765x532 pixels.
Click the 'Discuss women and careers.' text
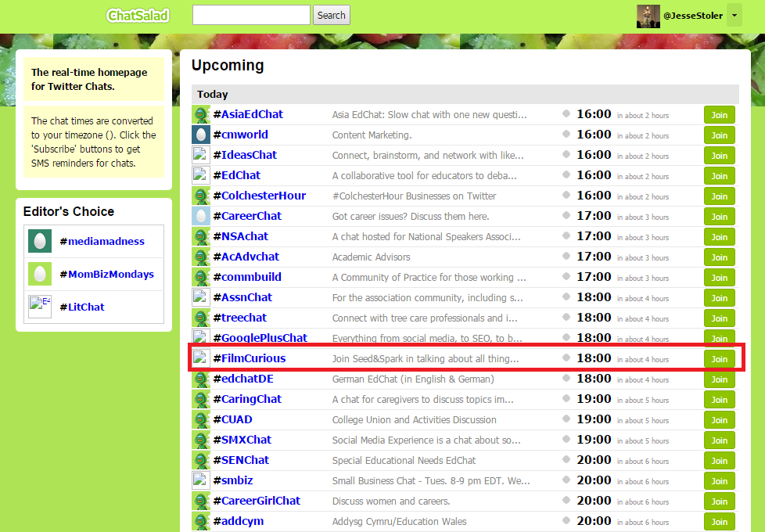coord(391,501)
